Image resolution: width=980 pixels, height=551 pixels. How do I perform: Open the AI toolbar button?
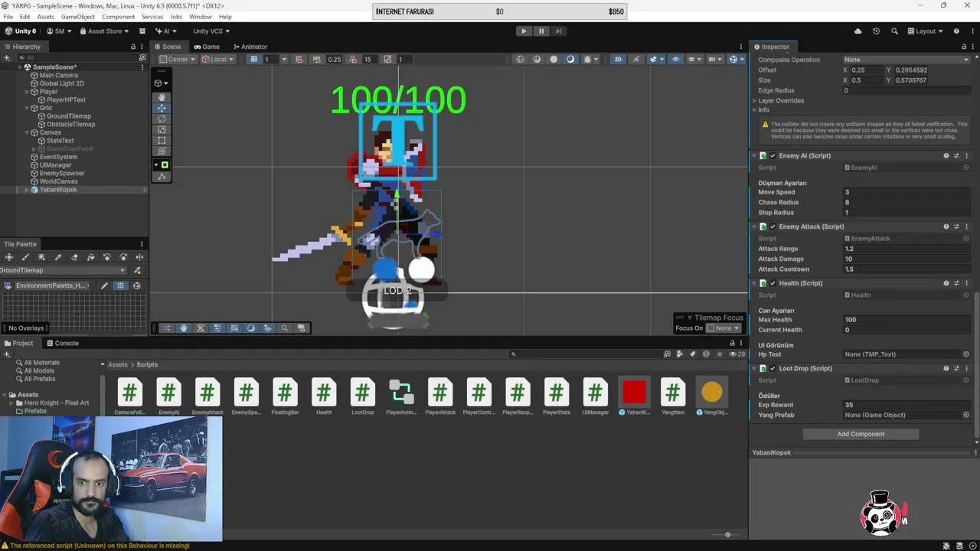165,31
